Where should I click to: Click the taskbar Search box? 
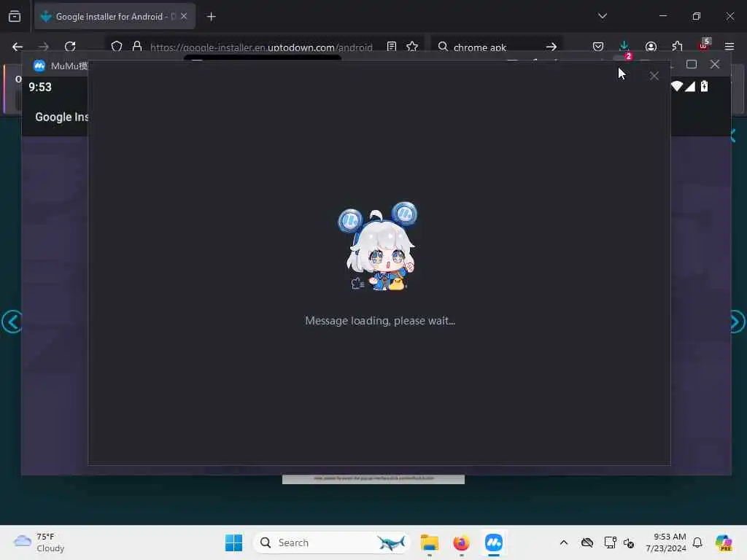[x=332, y=542]
